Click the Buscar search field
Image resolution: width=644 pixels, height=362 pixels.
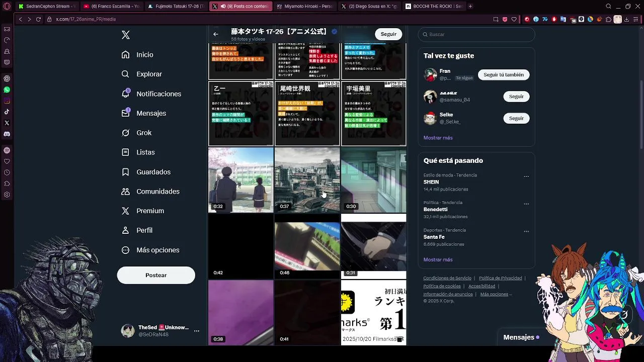click(x=476, y=34)
